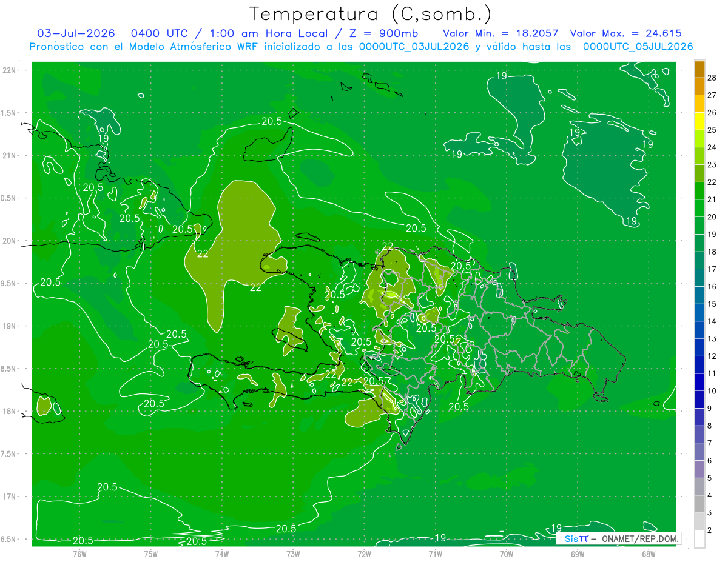Click the purple swatch between 5 and 6
Screen dimensions: 728x562
point(699,469)
